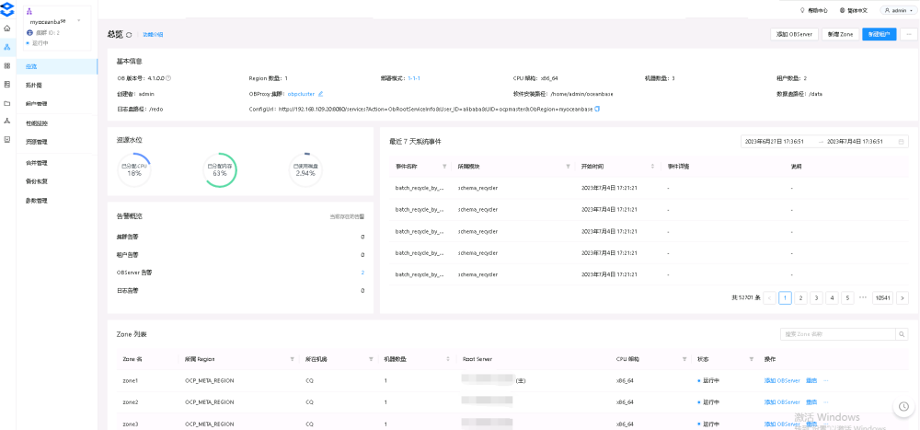
Task: Filter zones by CPU 架构 column
Action: (684, 358)
